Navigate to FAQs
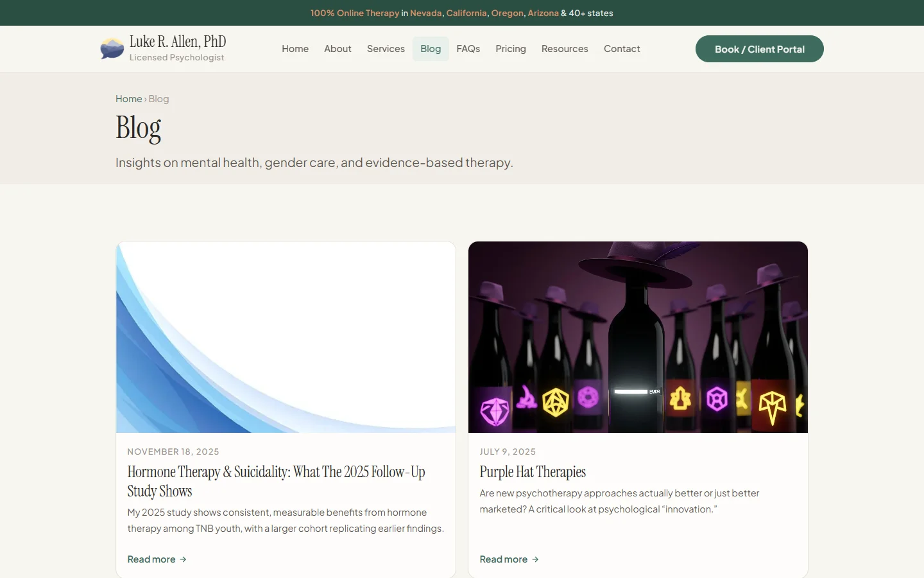924x578 pixels. click(x=468, y=49)
